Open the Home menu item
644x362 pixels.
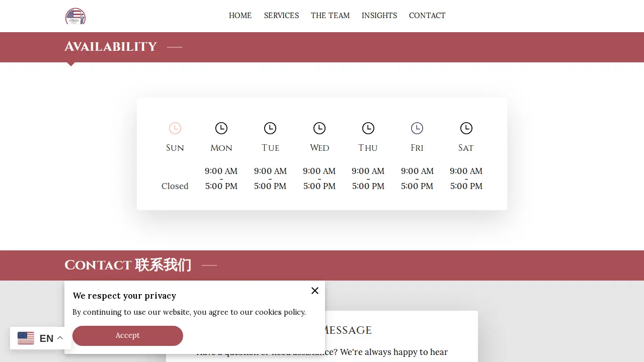click(240, 16)
